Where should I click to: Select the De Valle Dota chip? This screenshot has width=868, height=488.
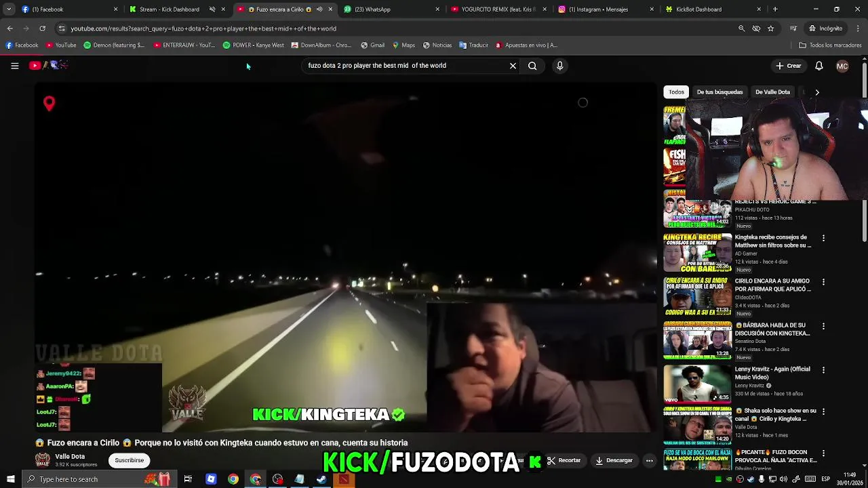pos(772,92)
